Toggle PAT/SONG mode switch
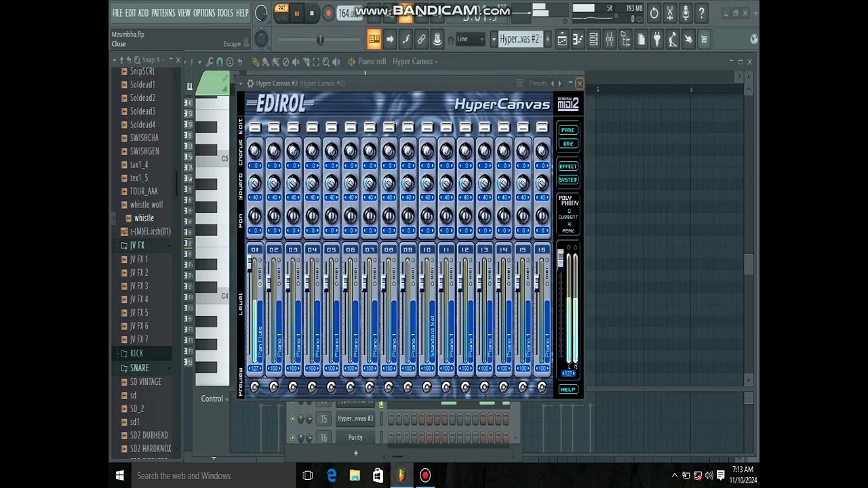Viewport: 868px width, 488px height. (281, 12)
